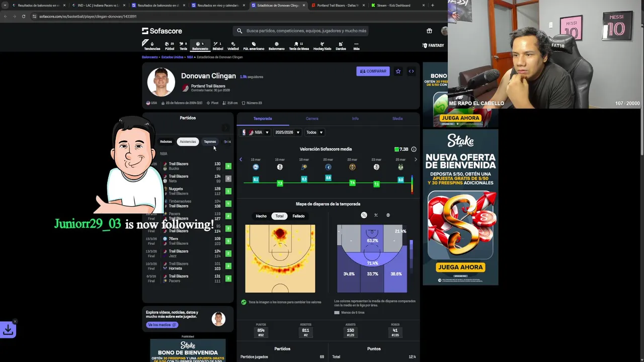Open the Tenis sport icon

(183, 46)
